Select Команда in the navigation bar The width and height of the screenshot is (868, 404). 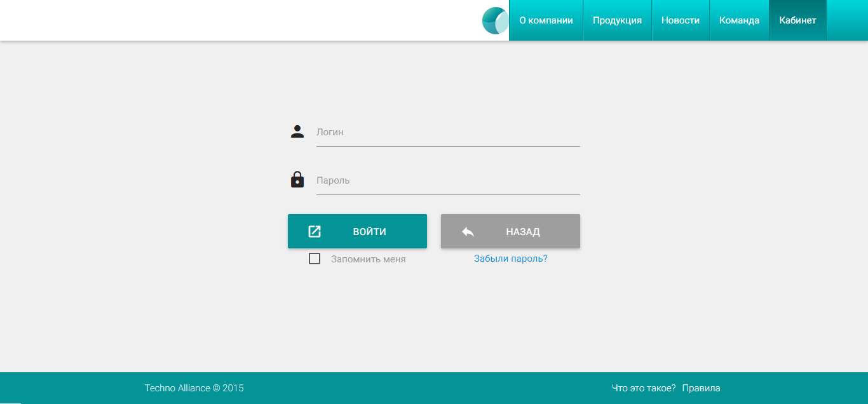pyautogui.click(x=739, y=20)
